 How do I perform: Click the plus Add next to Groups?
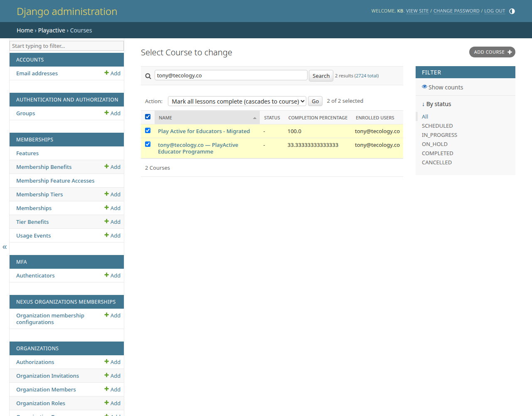tap(112, 113)
